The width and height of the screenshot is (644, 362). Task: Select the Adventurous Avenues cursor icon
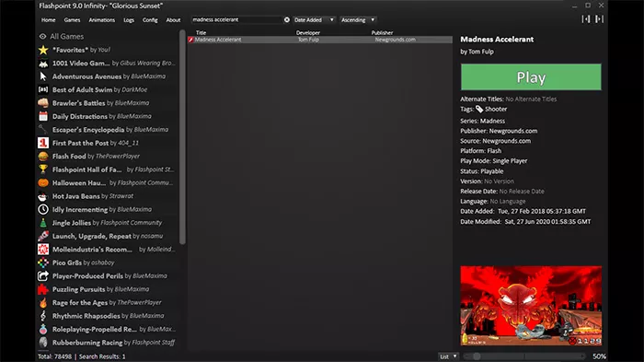[43, 76]
